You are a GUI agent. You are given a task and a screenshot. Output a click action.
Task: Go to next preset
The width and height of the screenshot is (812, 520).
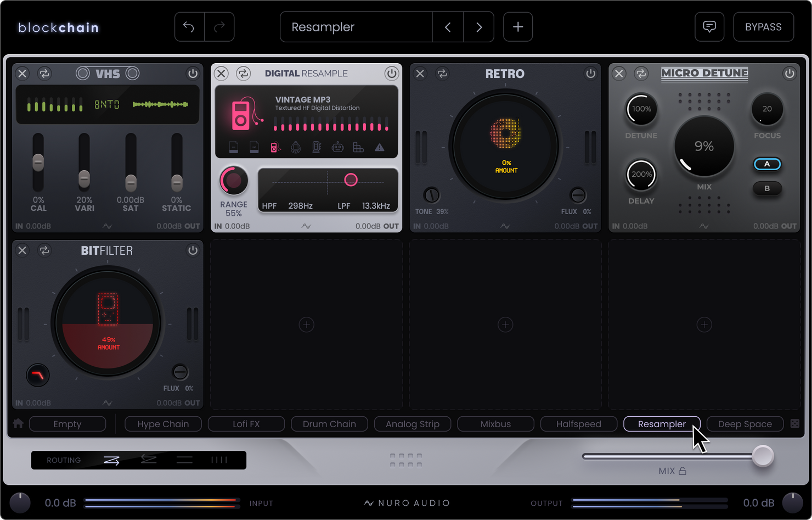click(479, 27)
